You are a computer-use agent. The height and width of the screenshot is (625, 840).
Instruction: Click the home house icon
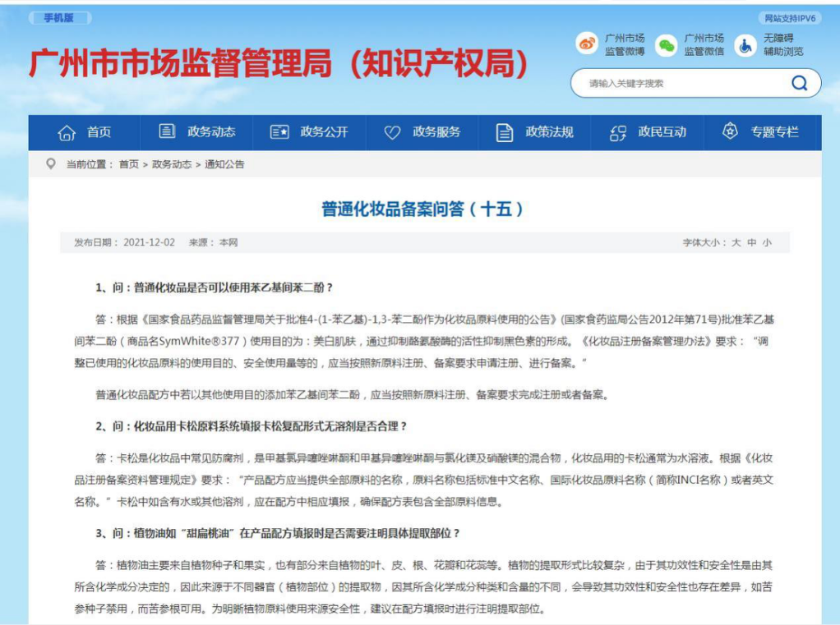(67, 132)
